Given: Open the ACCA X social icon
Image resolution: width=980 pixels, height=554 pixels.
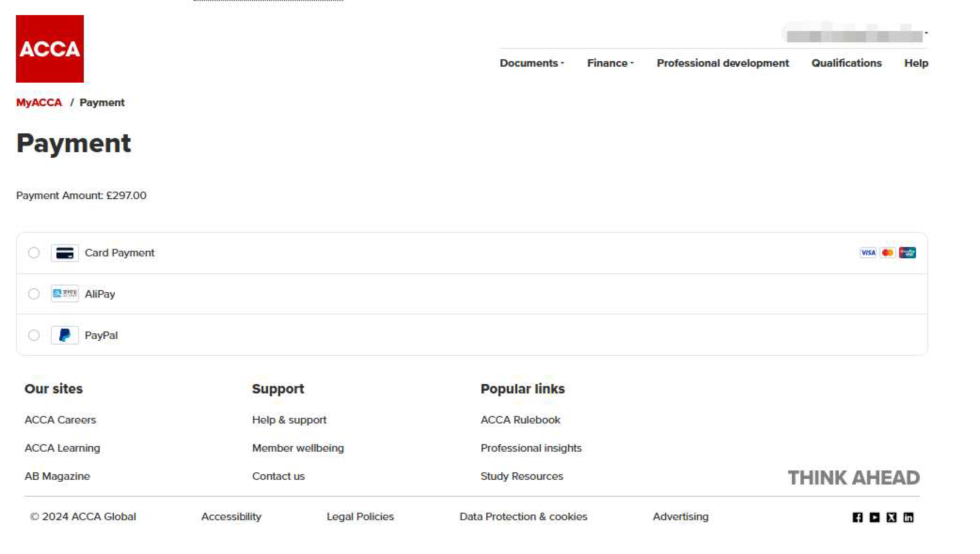Looking at the screenshot, I should [x=891, y=517].
